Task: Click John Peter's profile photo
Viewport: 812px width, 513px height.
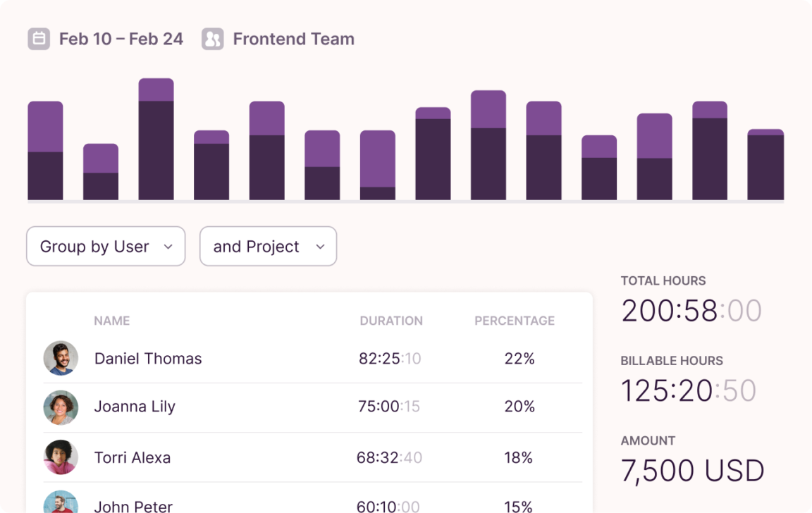Action: click(x=61, y=502)
